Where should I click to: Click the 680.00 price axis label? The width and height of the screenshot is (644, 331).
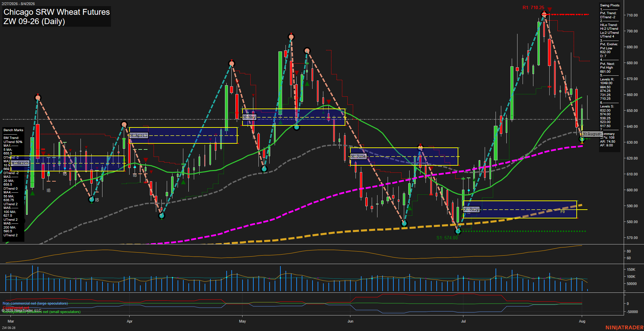632,63
